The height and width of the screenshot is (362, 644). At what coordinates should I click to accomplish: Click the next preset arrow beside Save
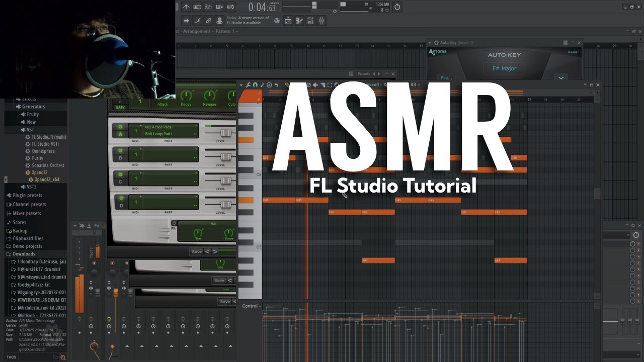215,251
